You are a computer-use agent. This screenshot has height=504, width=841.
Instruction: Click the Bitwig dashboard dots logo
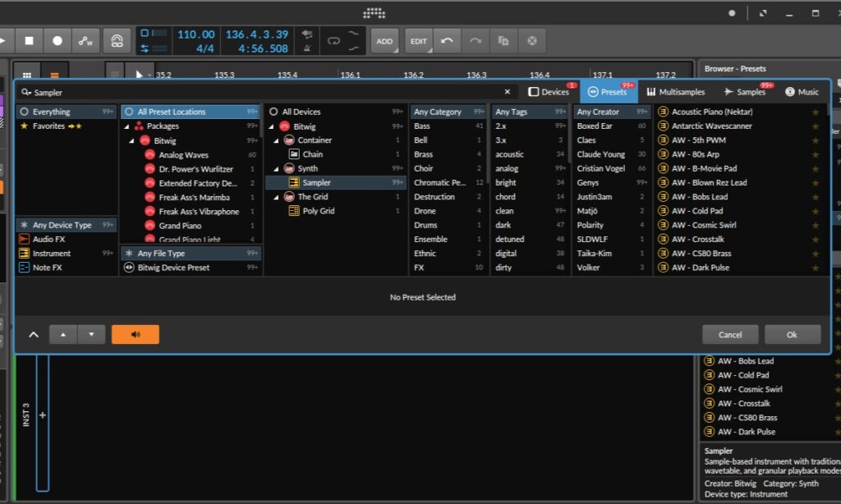tap(374, 13)
